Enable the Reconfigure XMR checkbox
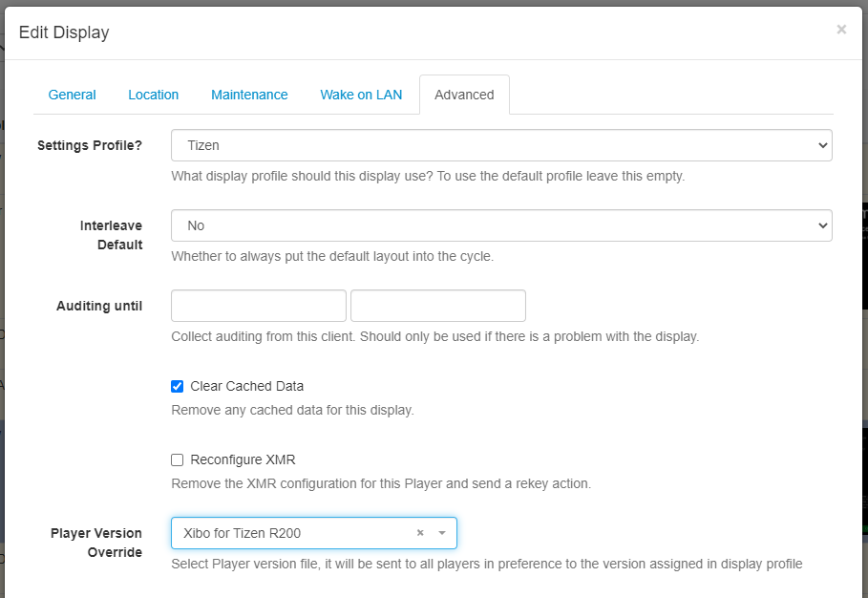Viewport: 868px width, 598px height. coord(177,459)
